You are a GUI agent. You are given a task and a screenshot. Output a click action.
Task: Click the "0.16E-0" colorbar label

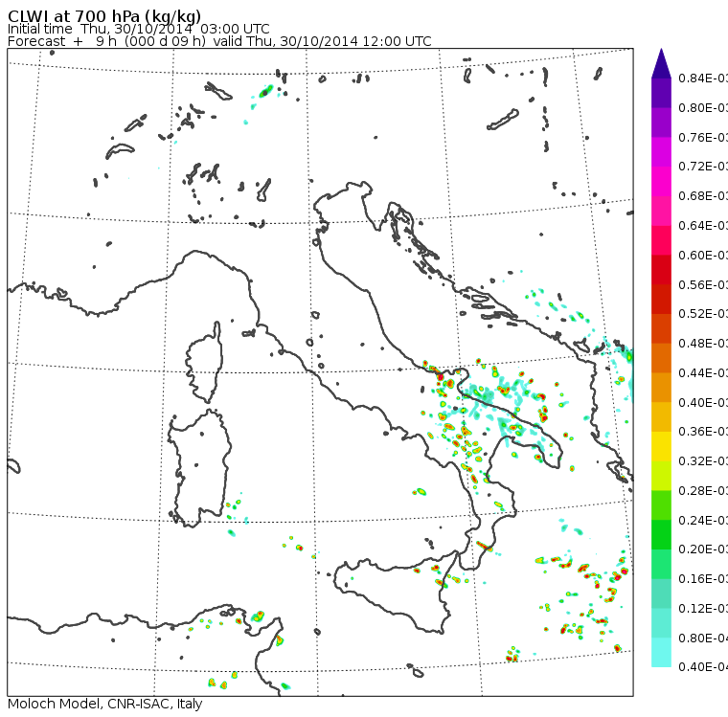[x=703, y=579]
